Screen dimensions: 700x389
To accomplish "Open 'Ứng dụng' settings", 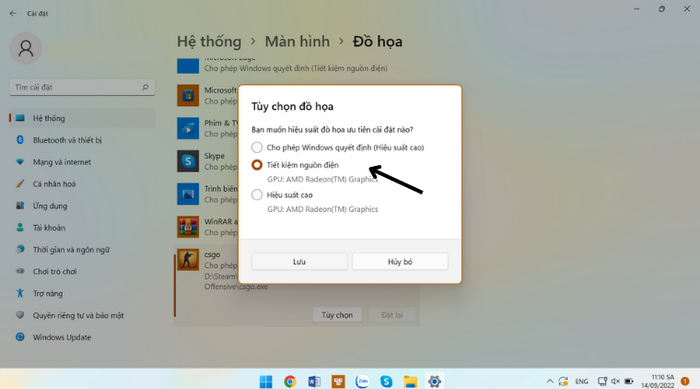I will [82, 206].
